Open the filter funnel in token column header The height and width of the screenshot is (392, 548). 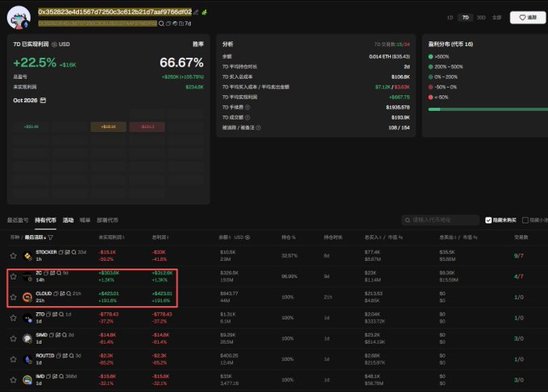point(50,237)
